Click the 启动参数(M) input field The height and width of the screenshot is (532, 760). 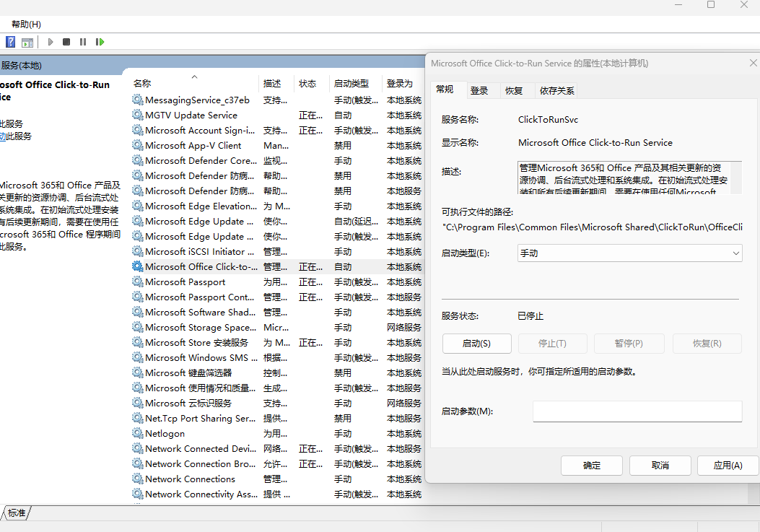pyautogui.click(x=637, y=411)
